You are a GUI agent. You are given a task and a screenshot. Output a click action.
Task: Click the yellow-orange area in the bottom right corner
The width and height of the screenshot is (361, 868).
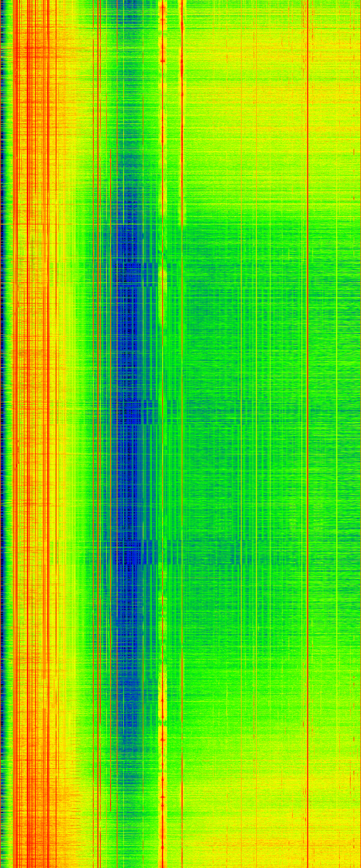click(x=337, y=842)
